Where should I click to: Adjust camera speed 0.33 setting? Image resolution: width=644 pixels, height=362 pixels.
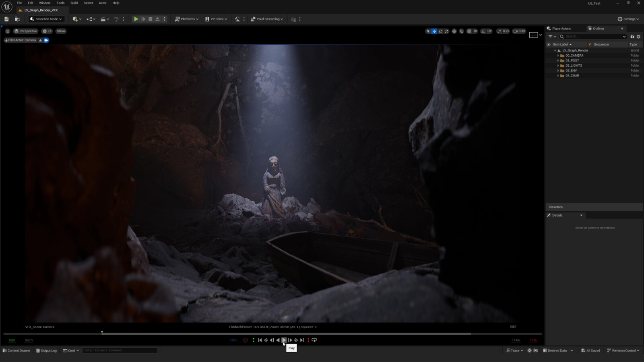point(519,31)
